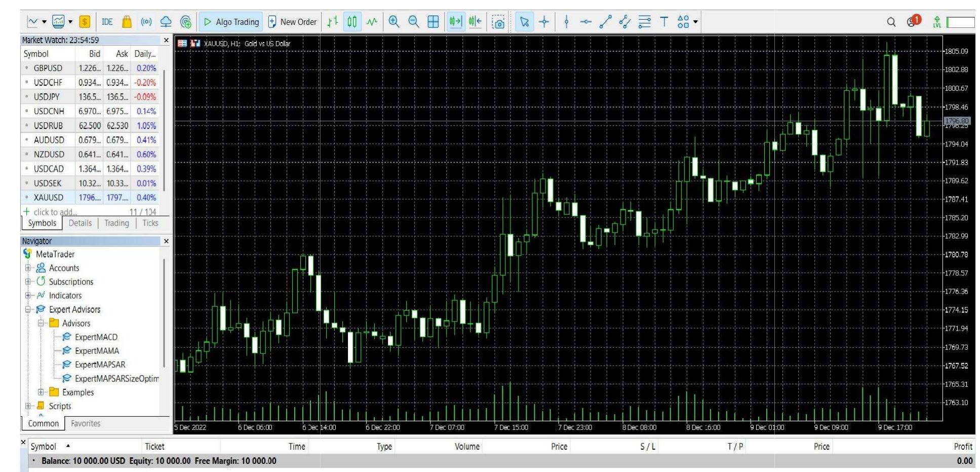Draw a vertical line on chart

click(567, 22)
